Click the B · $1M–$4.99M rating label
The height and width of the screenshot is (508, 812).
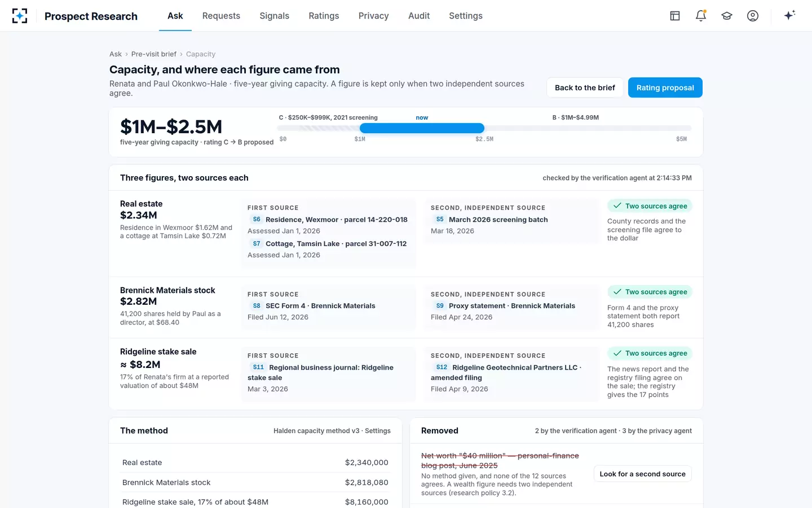tap(576, 117)
